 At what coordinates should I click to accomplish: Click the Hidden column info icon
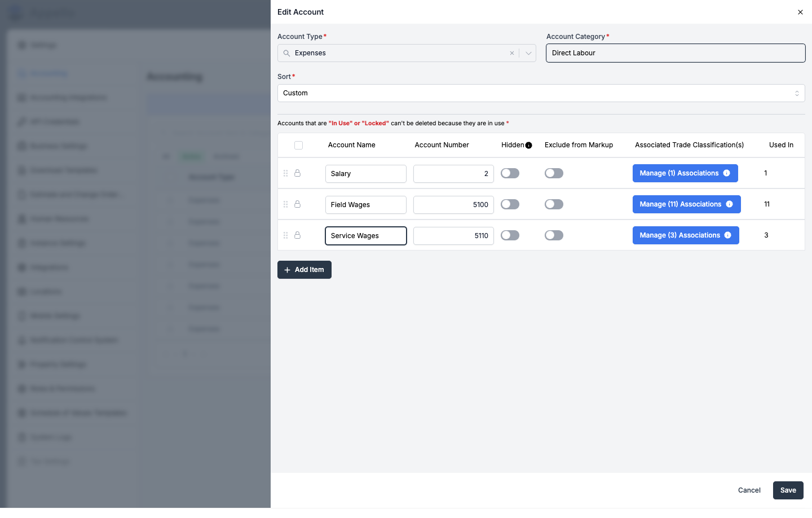coord(529,146)
